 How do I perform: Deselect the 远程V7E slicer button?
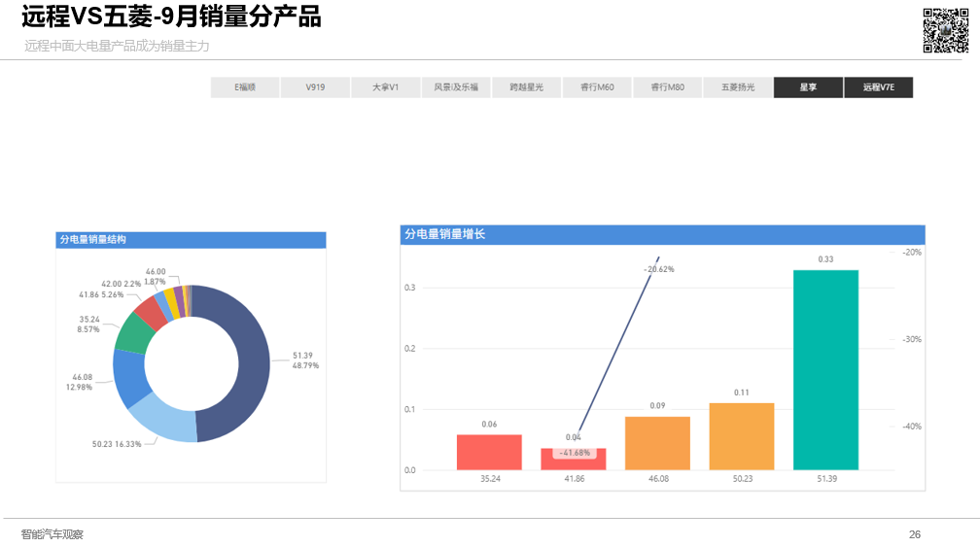[879, 87]
